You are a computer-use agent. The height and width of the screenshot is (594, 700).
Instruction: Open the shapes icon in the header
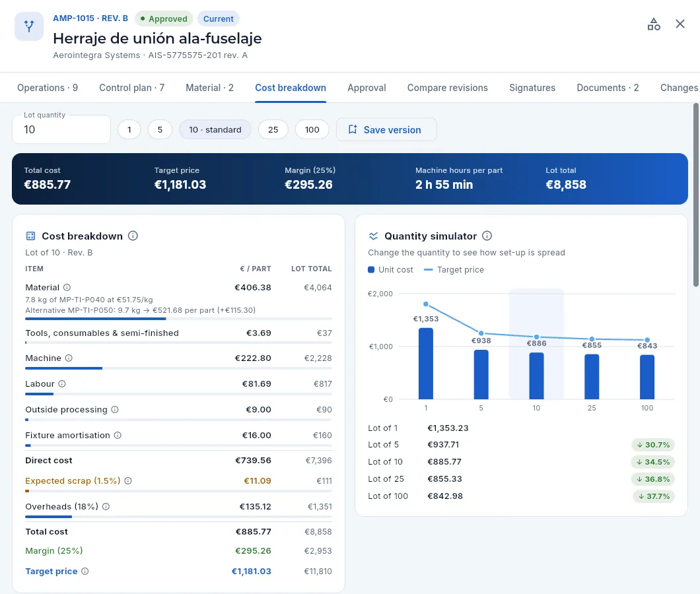click(654, 24)
